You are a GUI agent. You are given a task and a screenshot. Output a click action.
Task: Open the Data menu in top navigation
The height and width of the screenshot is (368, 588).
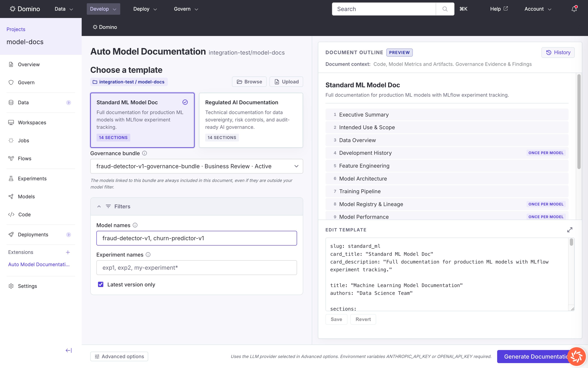coord(64,9)
